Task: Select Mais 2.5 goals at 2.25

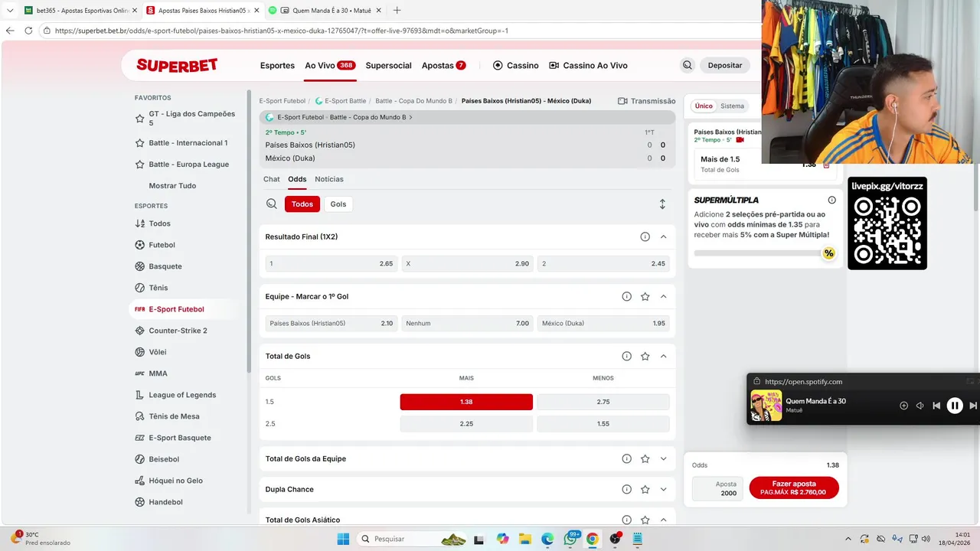Action: tap(466, 424)
